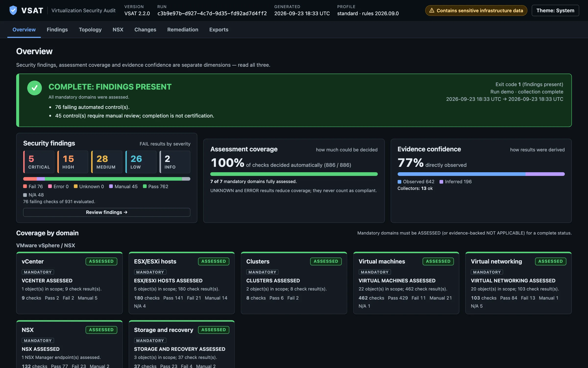Image resolution: width=588 pixels, height=368 pixels.
Task: Select the 5 Critical severity tile
Action: click(39, 162)
